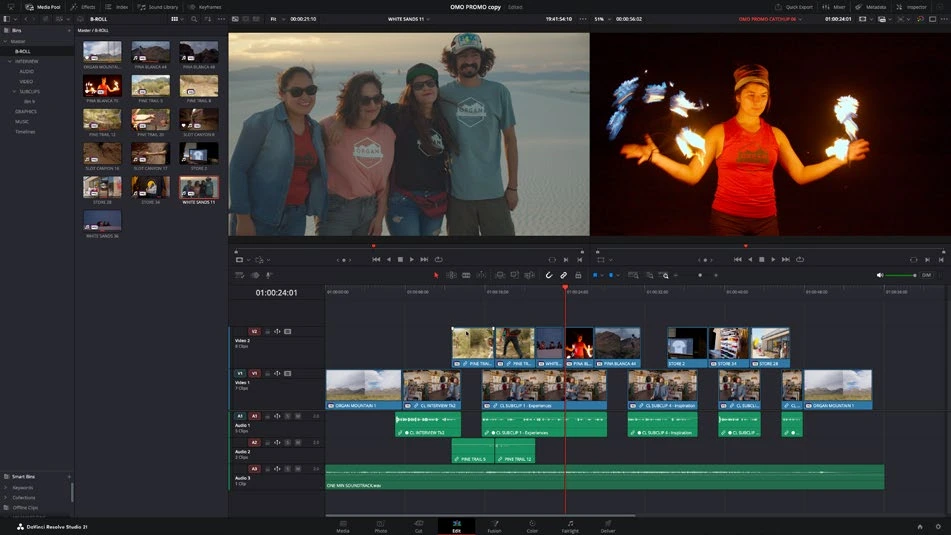Click the Insert Clip edit icon
Viewport: 951px width, 535px height.
pos(500,275)
